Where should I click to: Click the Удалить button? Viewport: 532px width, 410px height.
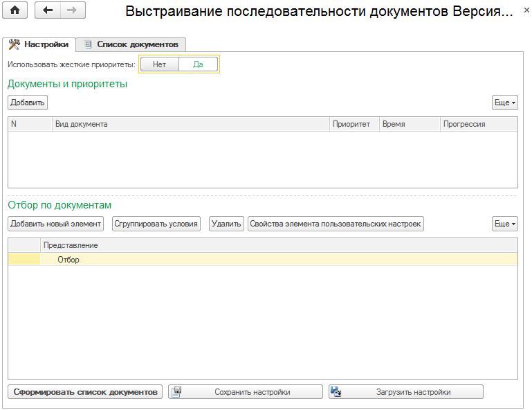point(226,224)
